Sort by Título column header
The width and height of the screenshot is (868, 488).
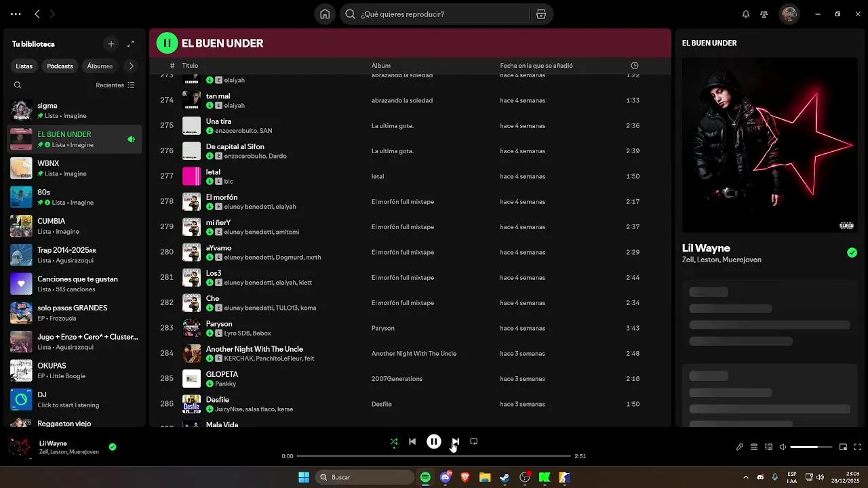click(190, 66)
